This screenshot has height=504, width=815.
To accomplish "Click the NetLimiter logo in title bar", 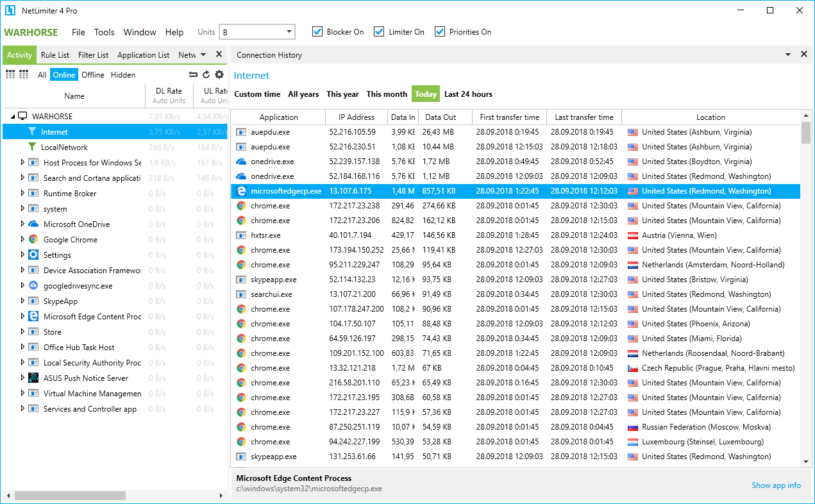I will [x=10, y=10].
